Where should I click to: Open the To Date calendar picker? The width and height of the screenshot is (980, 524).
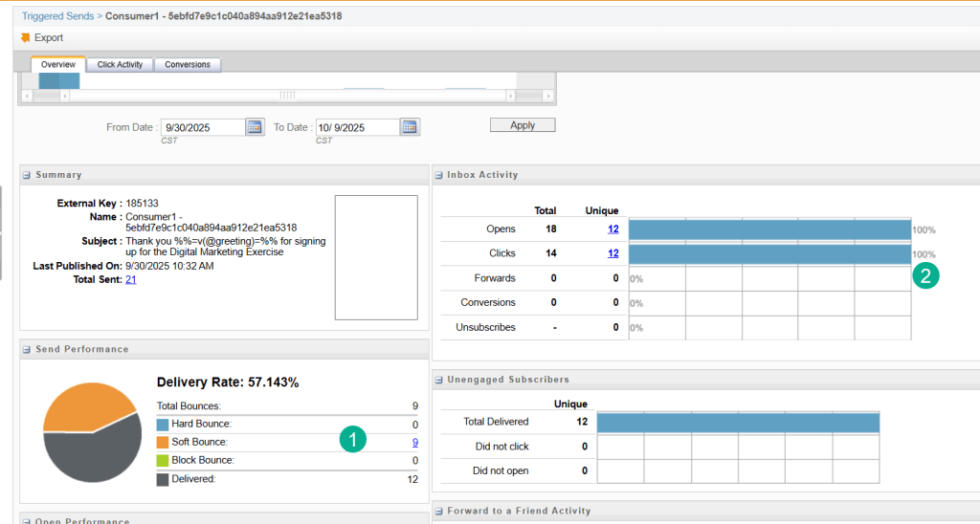click(410, 127)
